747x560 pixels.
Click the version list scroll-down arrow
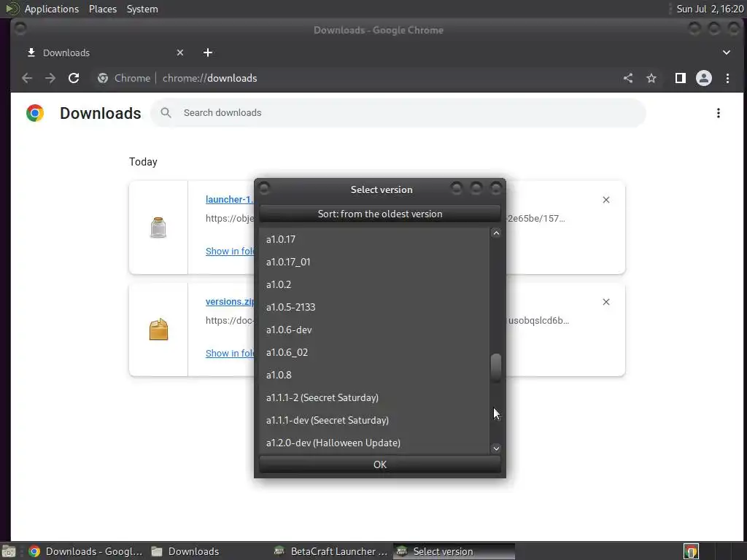coord(496,448)
